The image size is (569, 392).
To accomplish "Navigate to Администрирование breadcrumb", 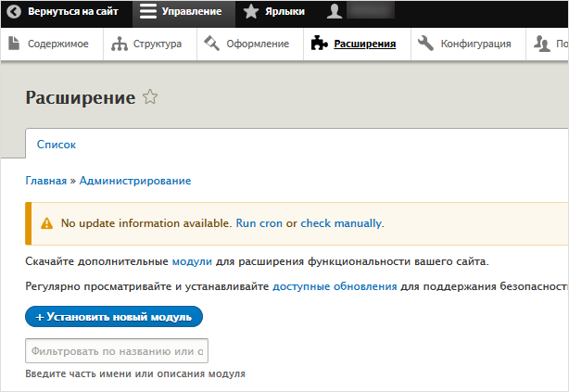I will point(135,181).
